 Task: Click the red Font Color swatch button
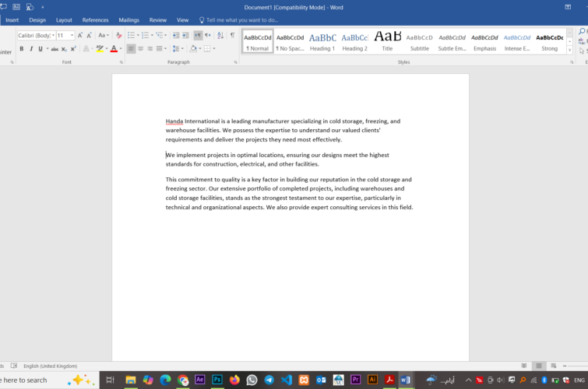(x=114, y=49)
